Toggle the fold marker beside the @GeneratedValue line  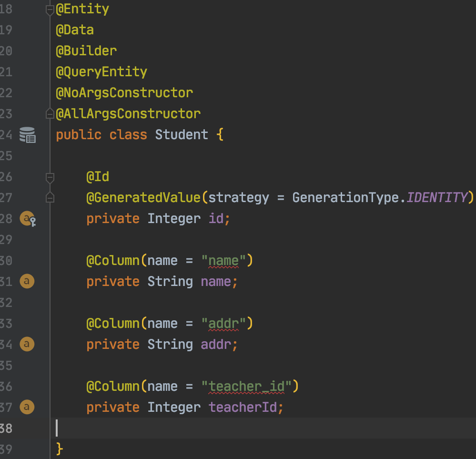coord(50,198)
